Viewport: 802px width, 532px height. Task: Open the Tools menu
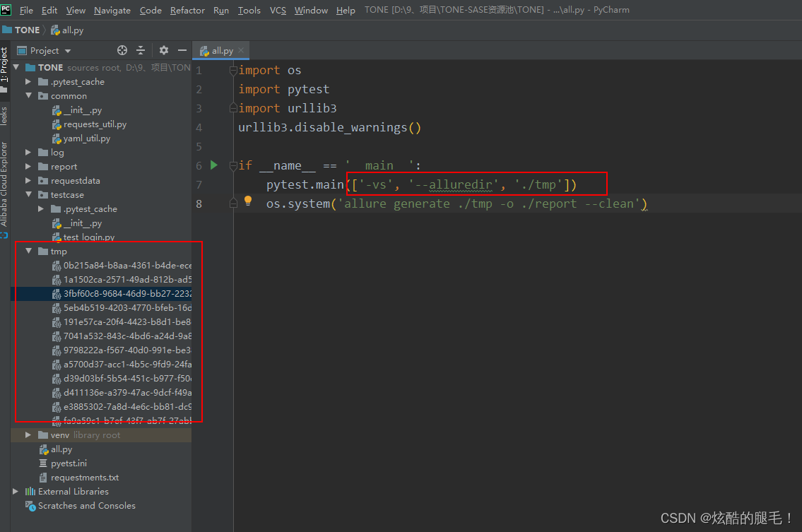[249, 10]
